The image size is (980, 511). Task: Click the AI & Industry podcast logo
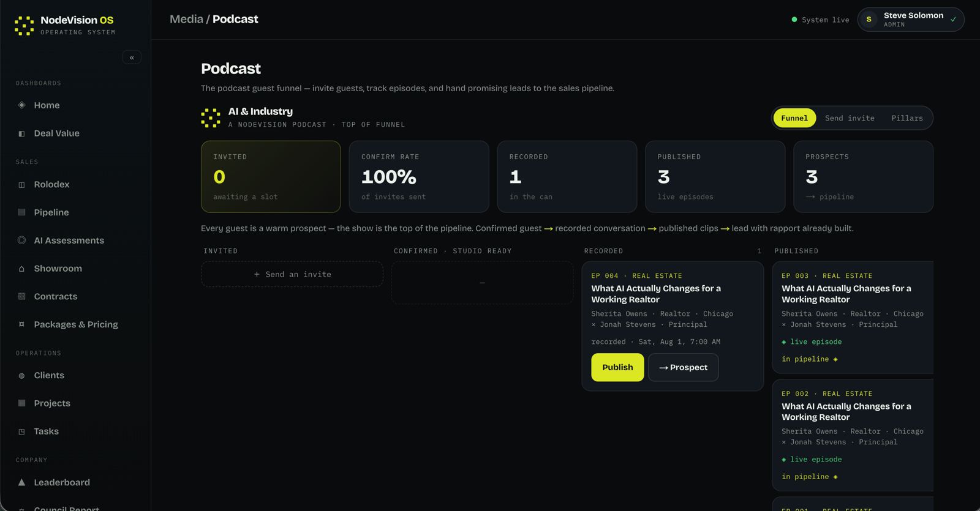(211, 117)
